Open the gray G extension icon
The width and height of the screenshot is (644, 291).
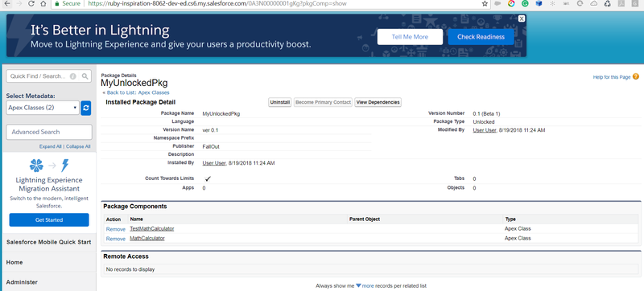(635, 3)
